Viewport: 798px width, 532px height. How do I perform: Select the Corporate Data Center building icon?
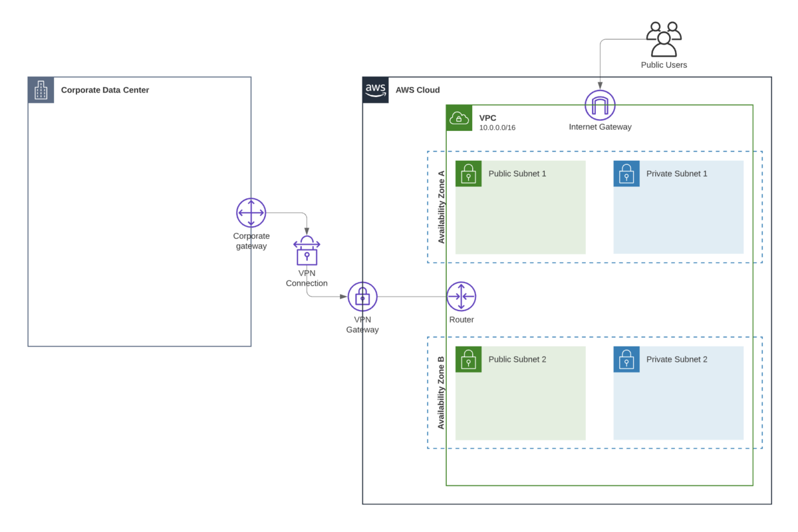41,90
